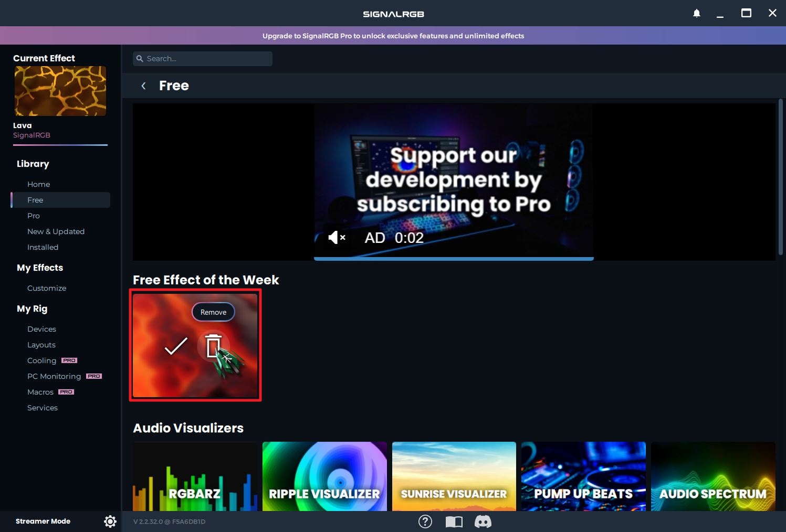The height and width of the screenshot is (532, 786).
Task: Click the Upgrade to SignalRGB Pro banner
Action: 393,36
